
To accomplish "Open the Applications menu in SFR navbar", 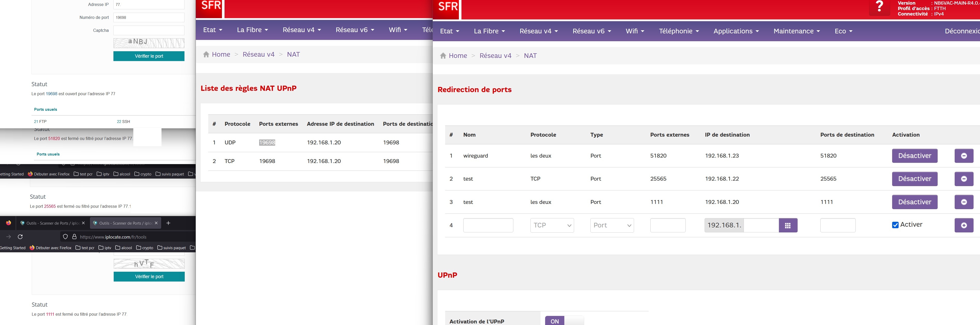I will [736, 31].
